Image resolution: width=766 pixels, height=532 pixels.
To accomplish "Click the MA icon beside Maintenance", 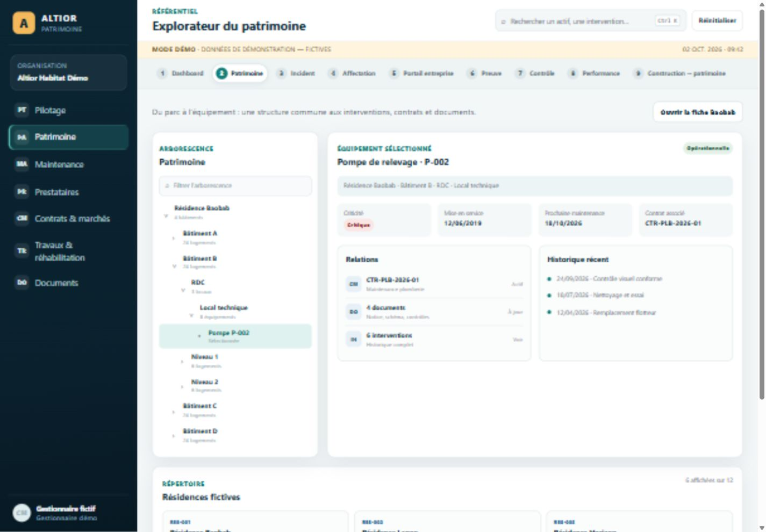I will click(22, 164).
